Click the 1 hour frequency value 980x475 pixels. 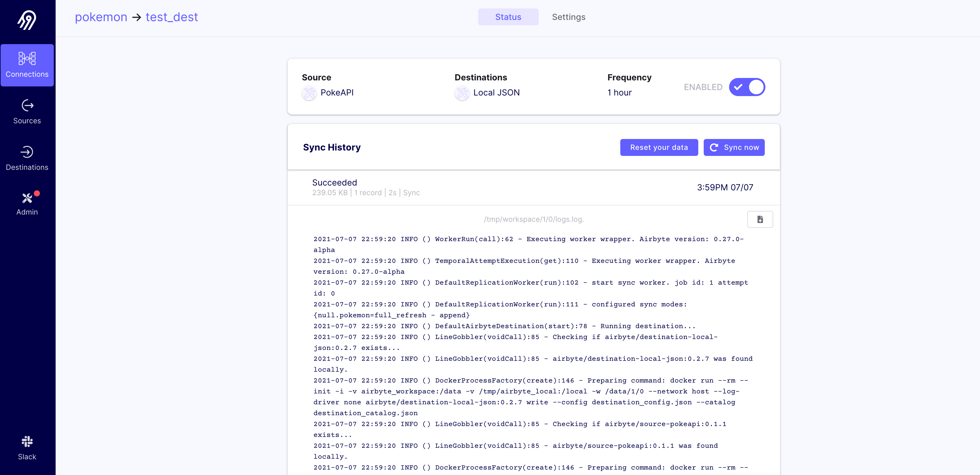(x=619, y=93)
